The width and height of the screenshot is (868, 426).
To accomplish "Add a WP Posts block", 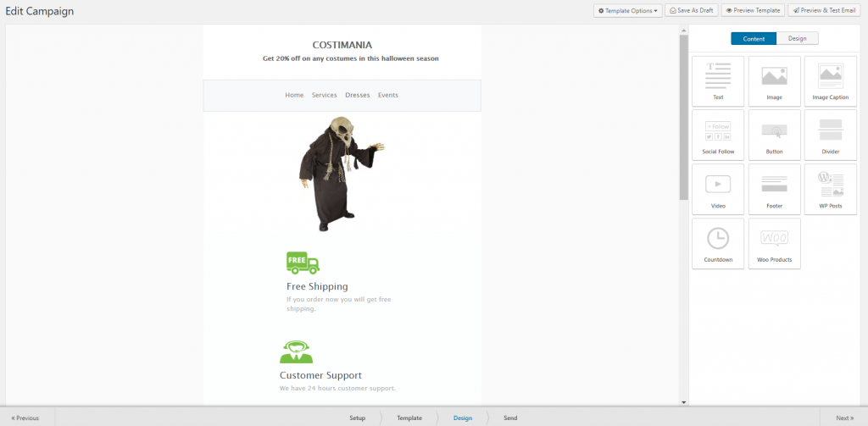I will click(x=831, y=189).
